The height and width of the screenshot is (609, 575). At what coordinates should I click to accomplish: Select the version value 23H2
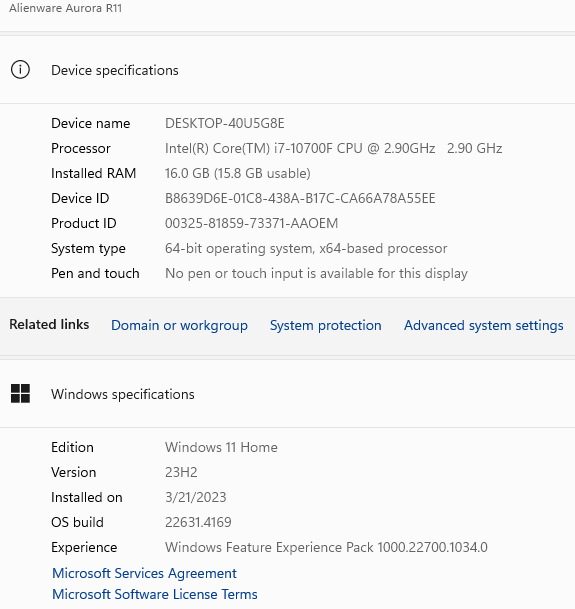(x=181, y=472)
